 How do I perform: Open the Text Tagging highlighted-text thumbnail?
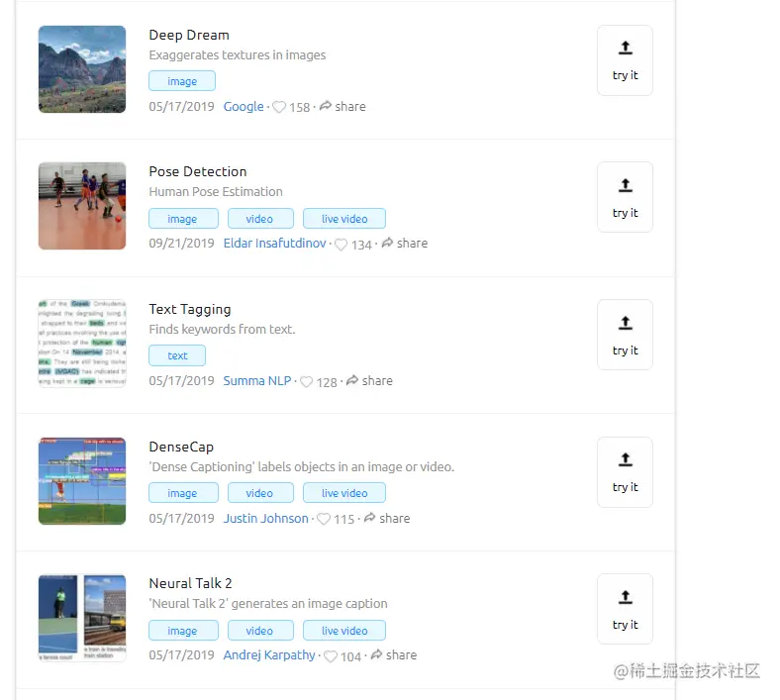point(82,344)
